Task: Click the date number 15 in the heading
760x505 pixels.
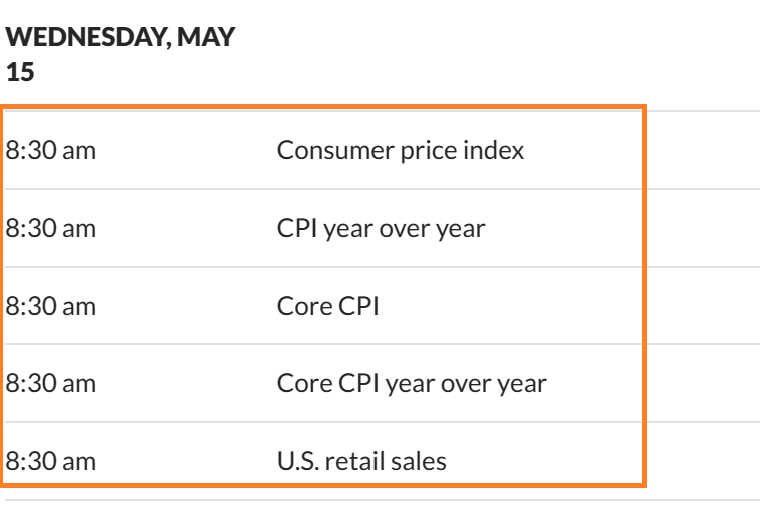Action: (x=19, y=73)
